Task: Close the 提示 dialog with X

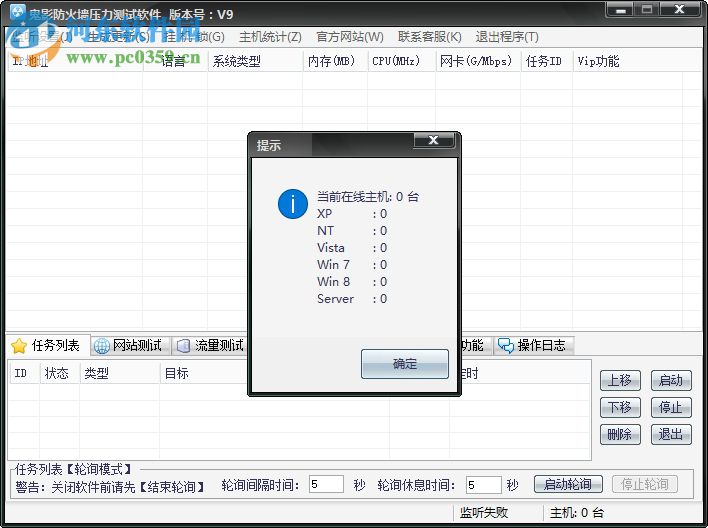Action: pyautogui.click(x=433, y=140)
